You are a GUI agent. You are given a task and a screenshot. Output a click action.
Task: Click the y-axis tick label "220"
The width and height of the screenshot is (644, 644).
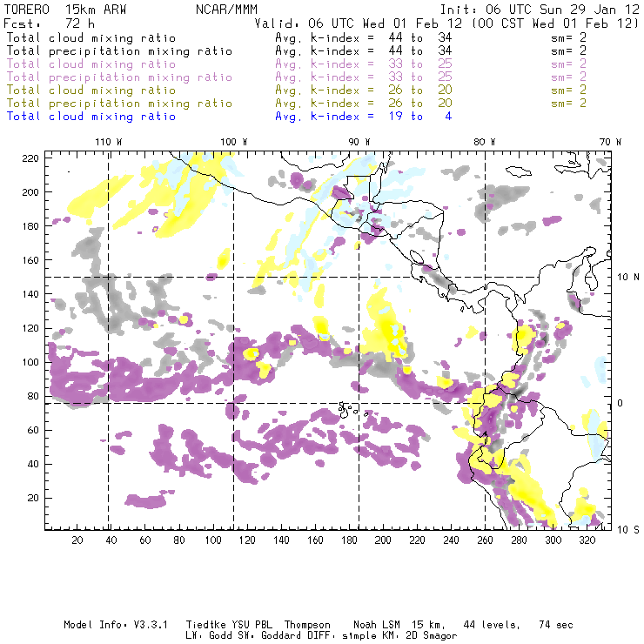[30, 158]
